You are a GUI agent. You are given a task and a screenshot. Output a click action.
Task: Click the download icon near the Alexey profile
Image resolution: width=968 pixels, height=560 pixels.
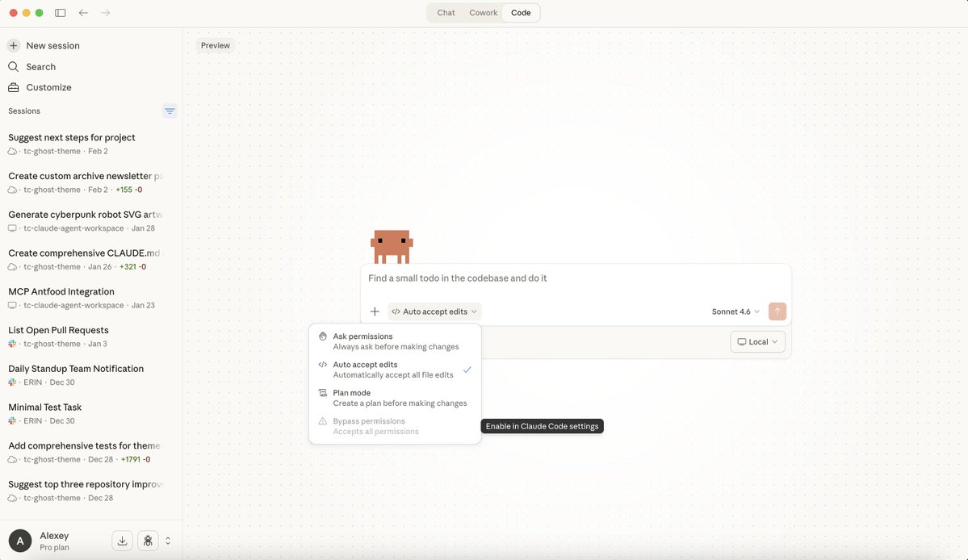tap(122, 541)
